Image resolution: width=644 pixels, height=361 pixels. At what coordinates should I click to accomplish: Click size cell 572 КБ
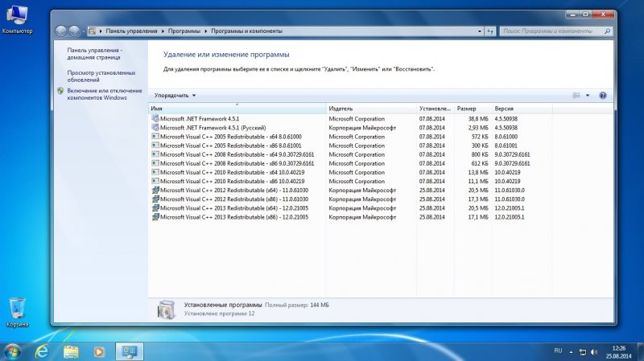pos(480,137)
